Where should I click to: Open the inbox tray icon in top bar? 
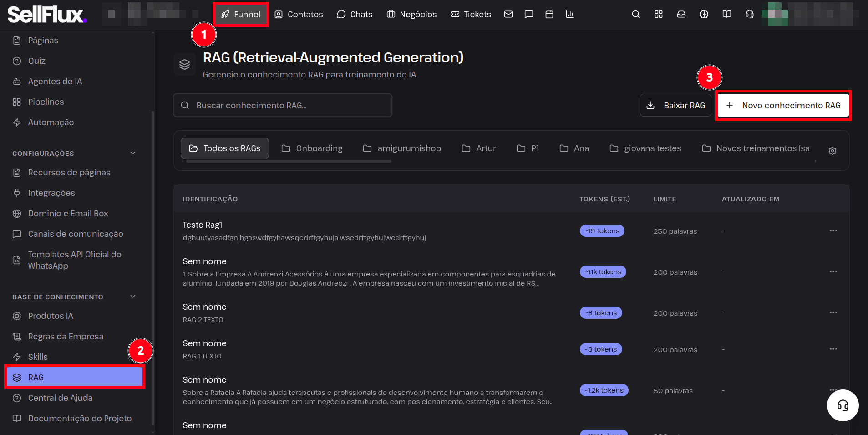pyautogui.click(x=681, y=14)
